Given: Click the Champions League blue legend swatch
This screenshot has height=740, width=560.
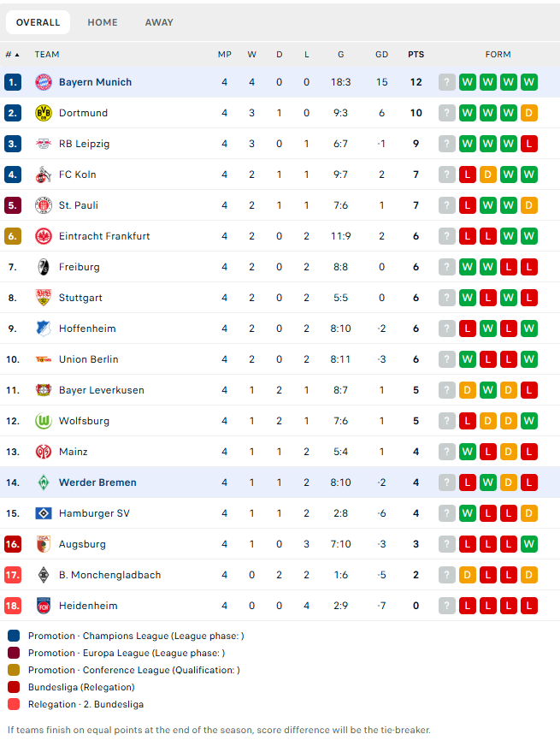Looking at the screenshot, I should pyautogui.click(x=14, y=636).
